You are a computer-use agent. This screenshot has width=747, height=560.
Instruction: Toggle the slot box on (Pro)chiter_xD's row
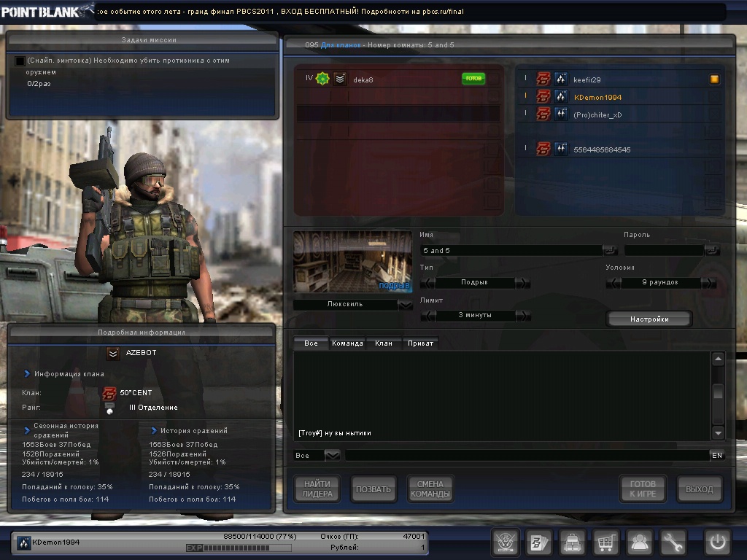click(x=713, y=114)
